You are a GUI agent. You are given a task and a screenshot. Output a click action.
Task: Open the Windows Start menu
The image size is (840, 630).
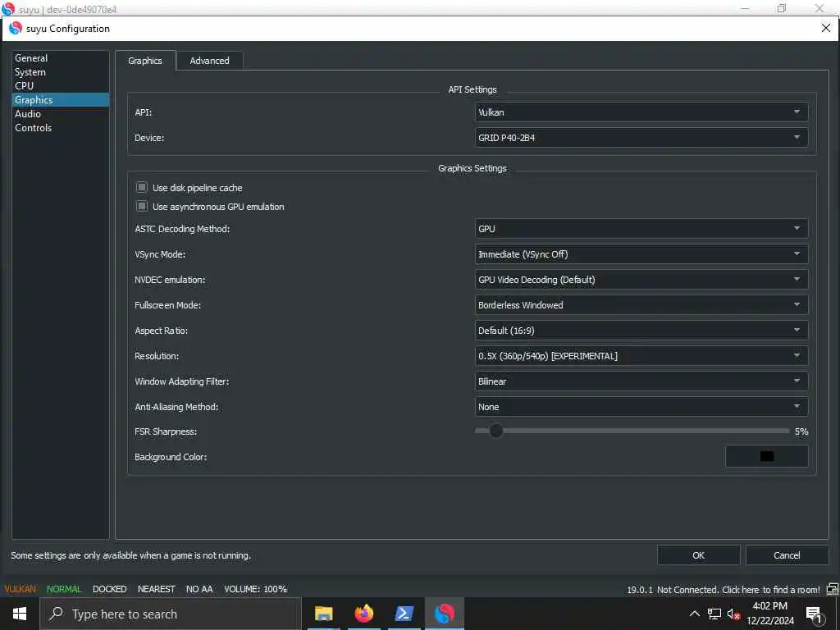pos(20,614)
